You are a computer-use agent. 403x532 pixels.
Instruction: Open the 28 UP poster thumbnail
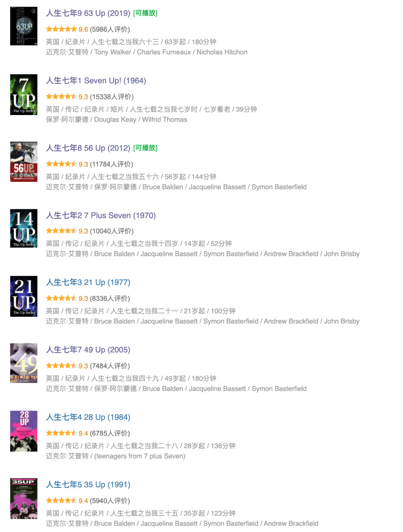(24, 431)
